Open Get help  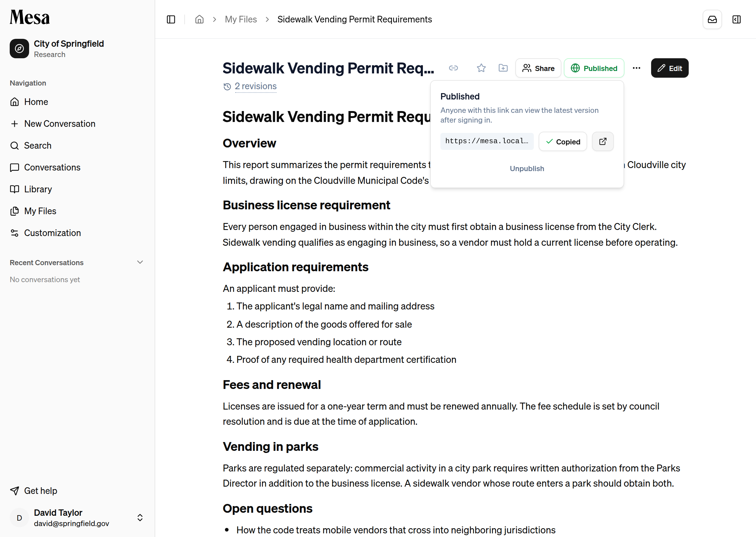click(77, 491)
